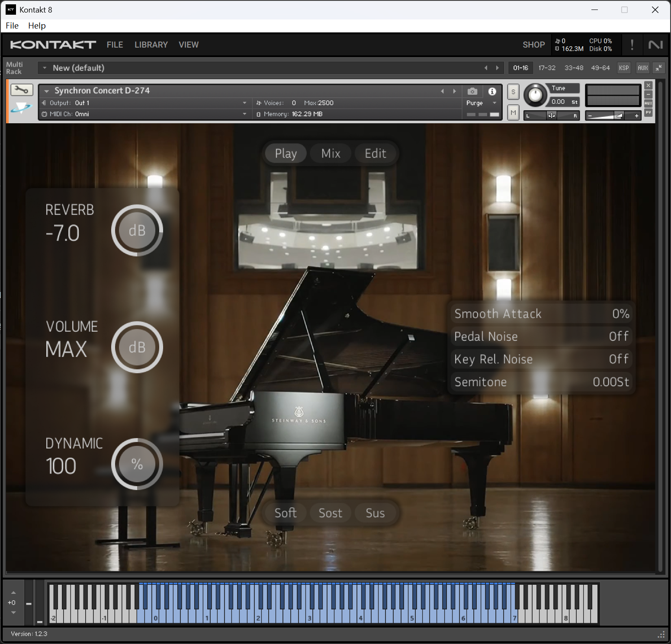Select the 49-64 rack page
Viewport: 671px width, 644px height.
pyautogui.click(x=600, y=68)
